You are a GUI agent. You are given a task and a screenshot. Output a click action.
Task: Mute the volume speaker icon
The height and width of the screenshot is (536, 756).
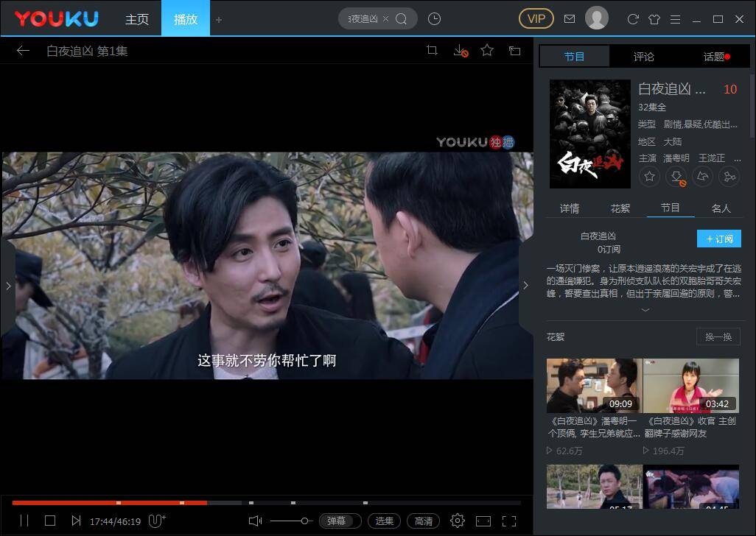point(255,521)
